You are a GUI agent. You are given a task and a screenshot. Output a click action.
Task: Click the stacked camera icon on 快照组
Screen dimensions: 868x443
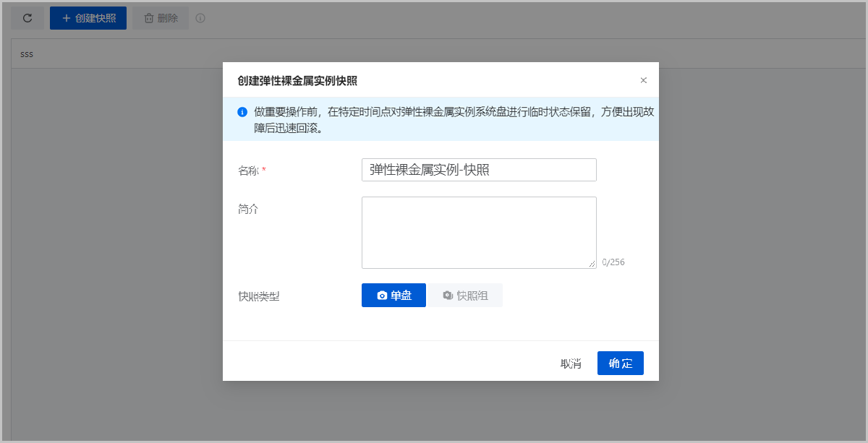click(x=448, y=296)
